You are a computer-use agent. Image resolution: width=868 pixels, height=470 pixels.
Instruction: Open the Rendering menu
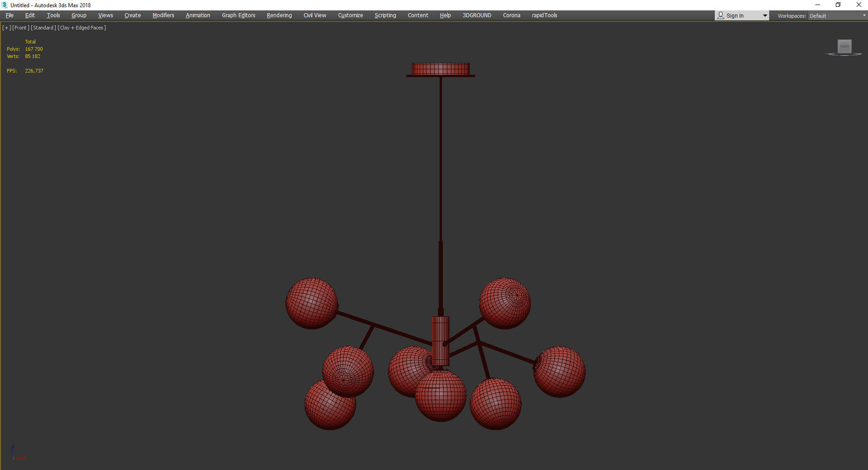tap(279, 15)
